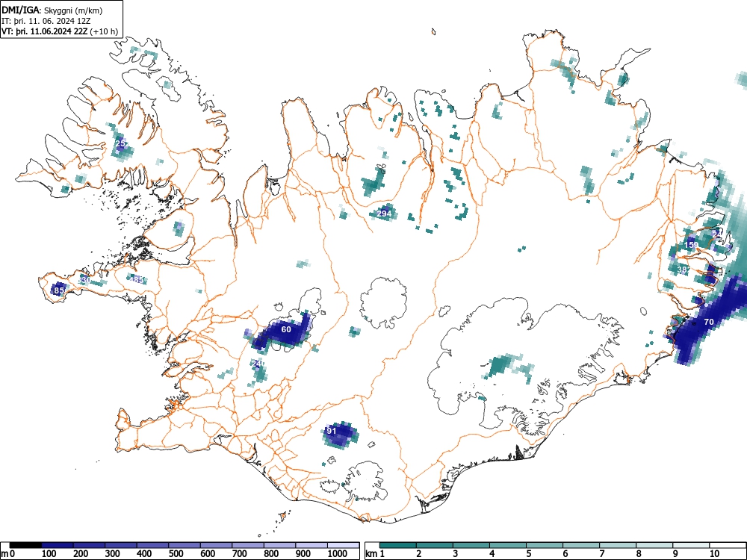Click the black 0–100 m legend swatch

coord(25,545)
